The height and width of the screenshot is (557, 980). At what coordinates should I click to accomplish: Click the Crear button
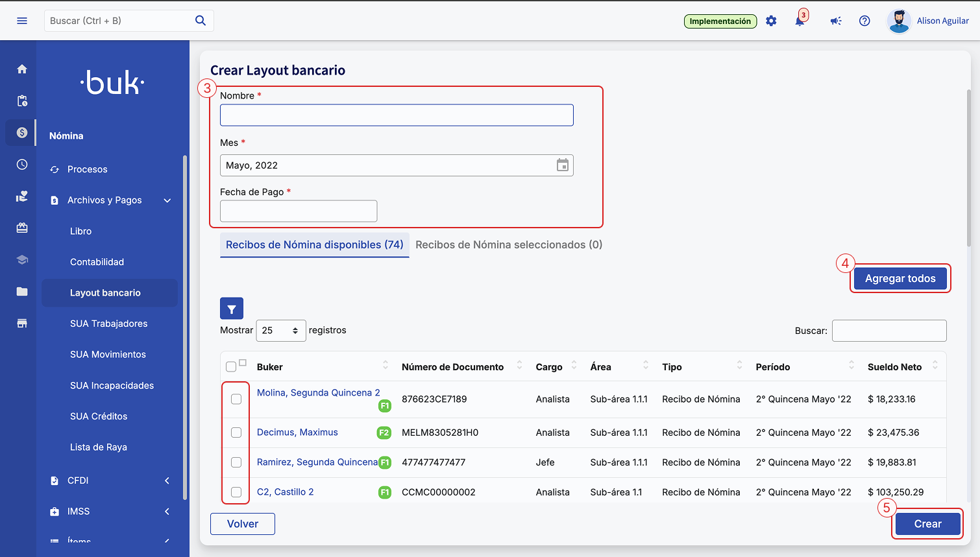pos(927,524)
